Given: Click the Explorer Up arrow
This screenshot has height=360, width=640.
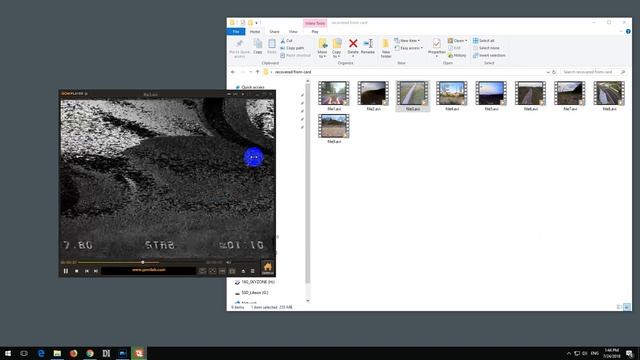Looking at the screenshot, I should [x=258, y=72].
